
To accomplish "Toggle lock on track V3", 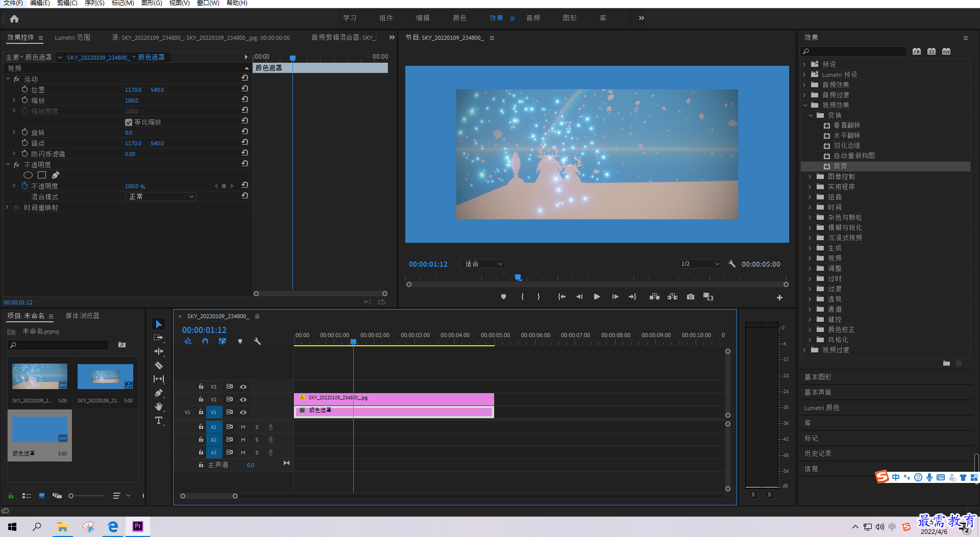I will [201, 387].
